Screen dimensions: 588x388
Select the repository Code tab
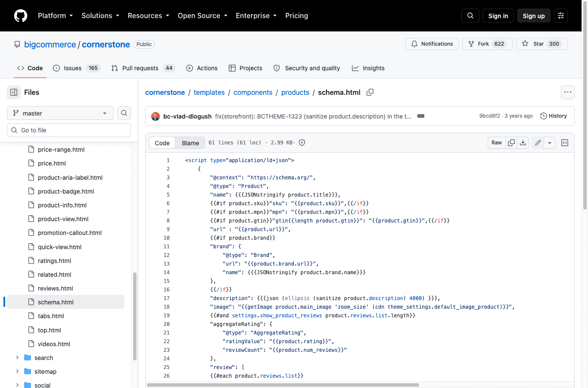click(30, 68)
